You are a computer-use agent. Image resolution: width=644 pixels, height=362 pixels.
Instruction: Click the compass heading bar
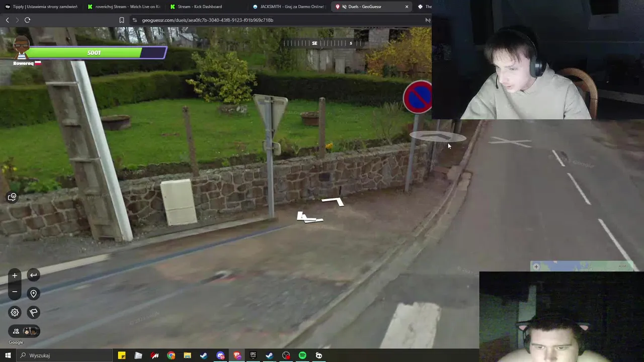(x=323, y=43)
